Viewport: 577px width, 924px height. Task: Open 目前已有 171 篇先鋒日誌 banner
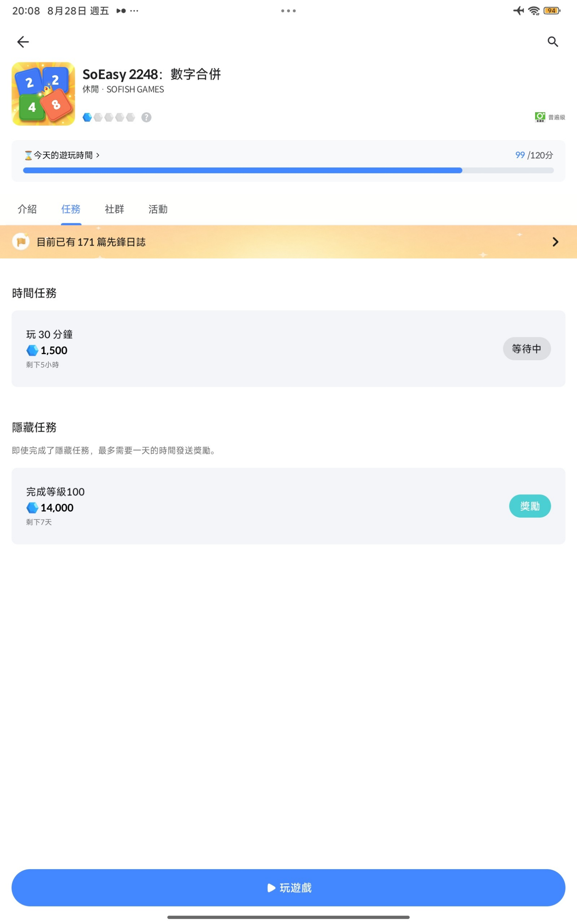pos(288,242)
